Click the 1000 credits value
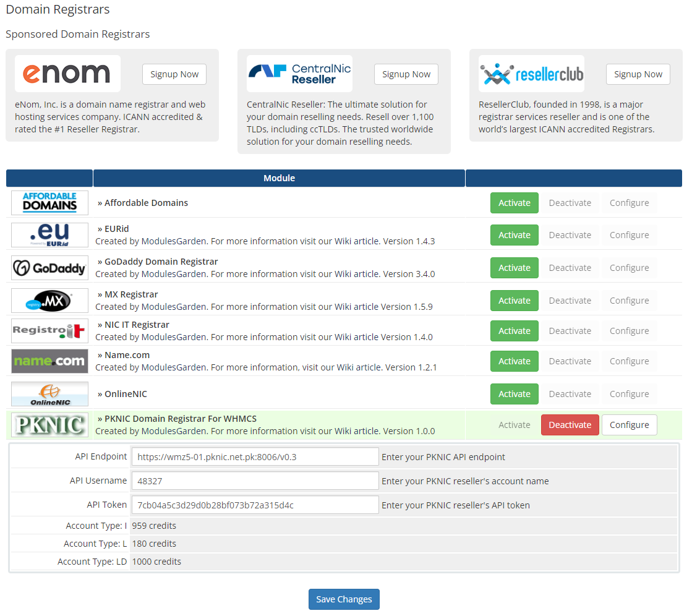 [x=156, y=562]
